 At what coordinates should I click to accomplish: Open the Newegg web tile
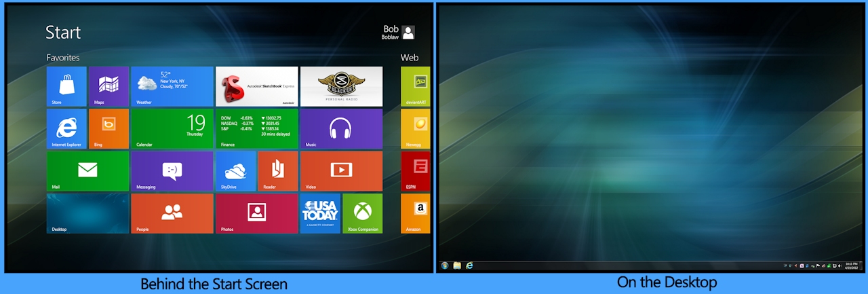(x=415, y=128)
